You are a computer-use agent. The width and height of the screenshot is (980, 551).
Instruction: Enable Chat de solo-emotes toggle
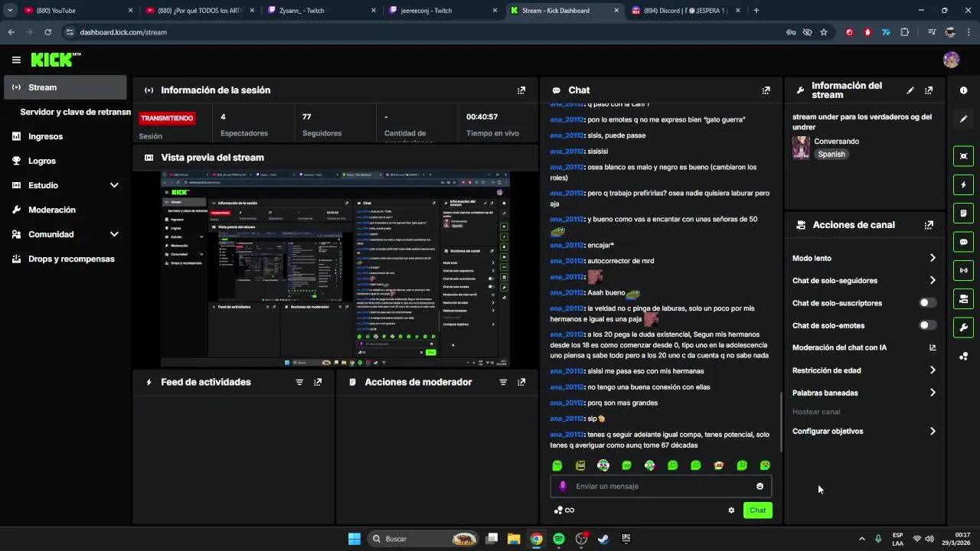927,325
